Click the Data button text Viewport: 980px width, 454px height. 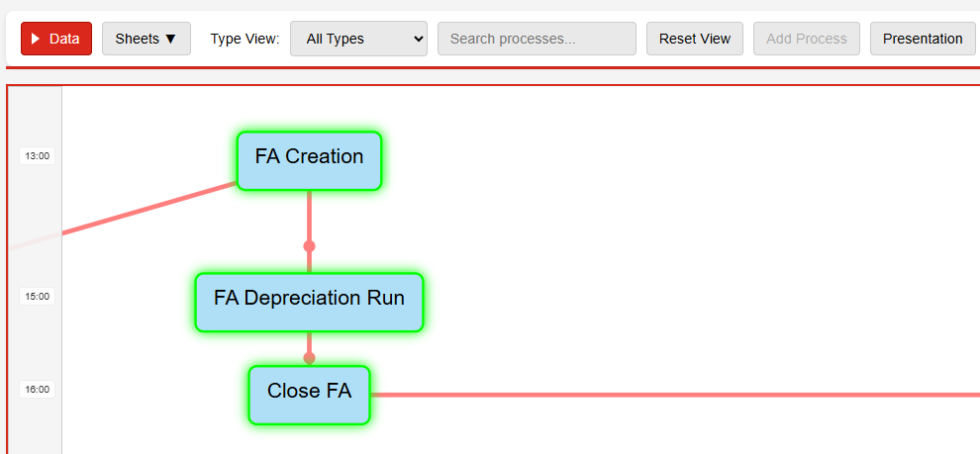[x=64, y=39]
